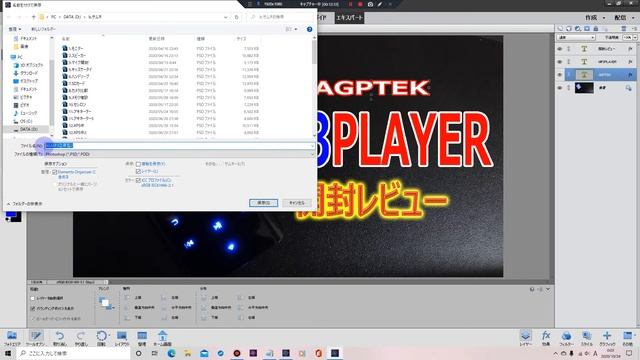Click the fx icon on MP3PLAYER layer
Viewport: 640px width, 360px height.
pyautogui.click(x=630, y=62)
